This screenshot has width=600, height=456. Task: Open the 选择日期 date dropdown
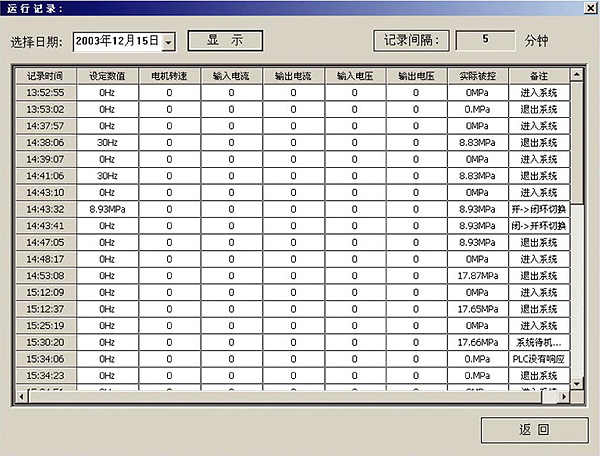click(168, 42)
